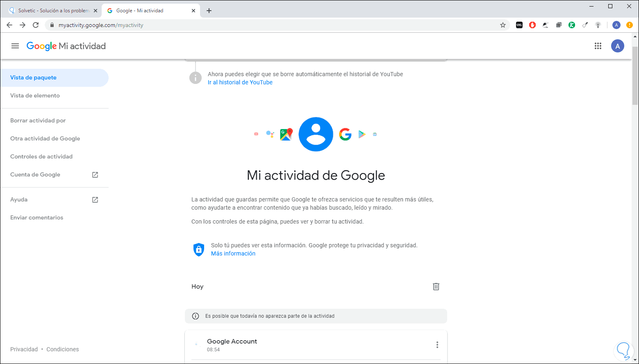Open Borrar actividad por

click(38, 120)
